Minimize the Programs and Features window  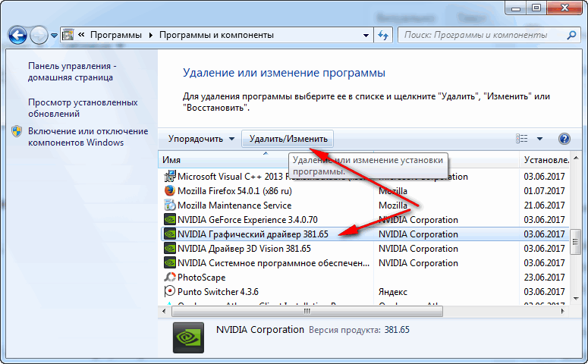pyautogui.click(x=516, y=8)
